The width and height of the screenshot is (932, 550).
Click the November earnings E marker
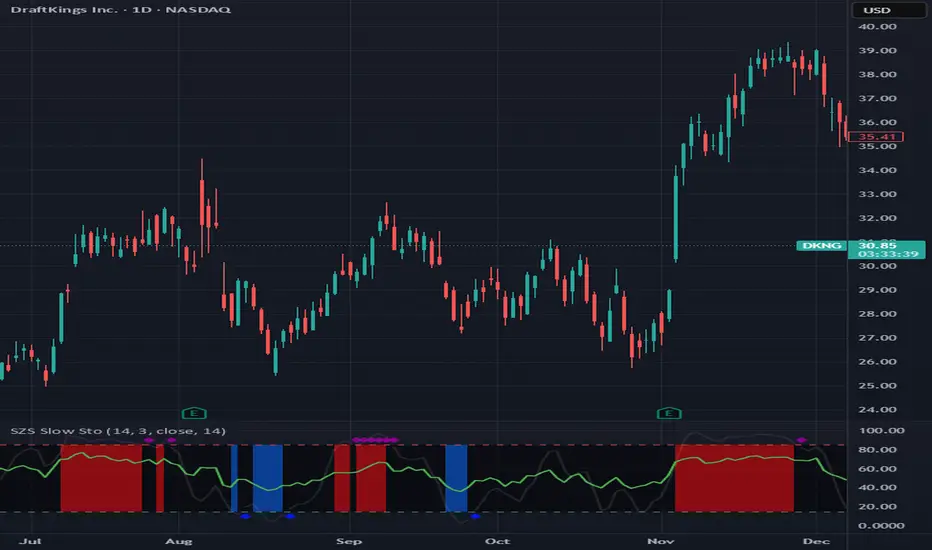coord(669,413)
